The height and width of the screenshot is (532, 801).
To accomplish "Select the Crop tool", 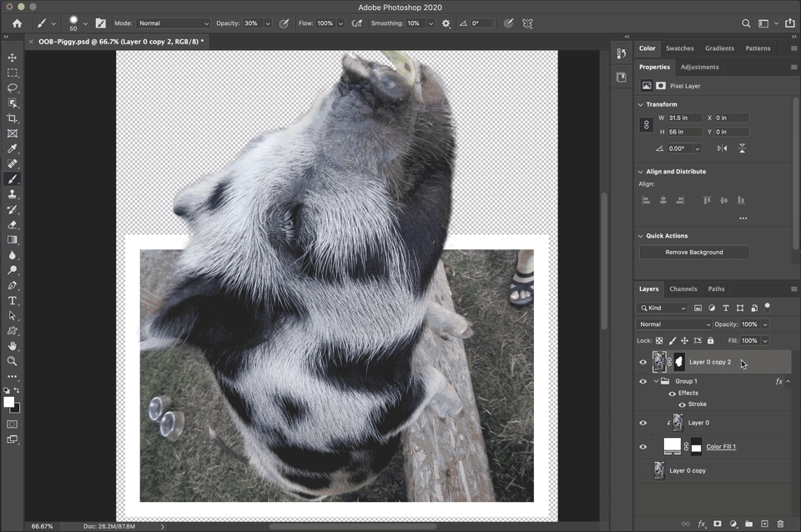I will click(13, 118).
